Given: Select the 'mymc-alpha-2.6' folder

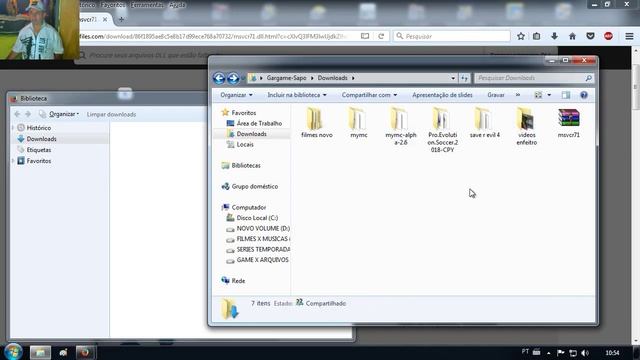Looking at the screenshot, I should pyautogui.click(x=400, y=126).
